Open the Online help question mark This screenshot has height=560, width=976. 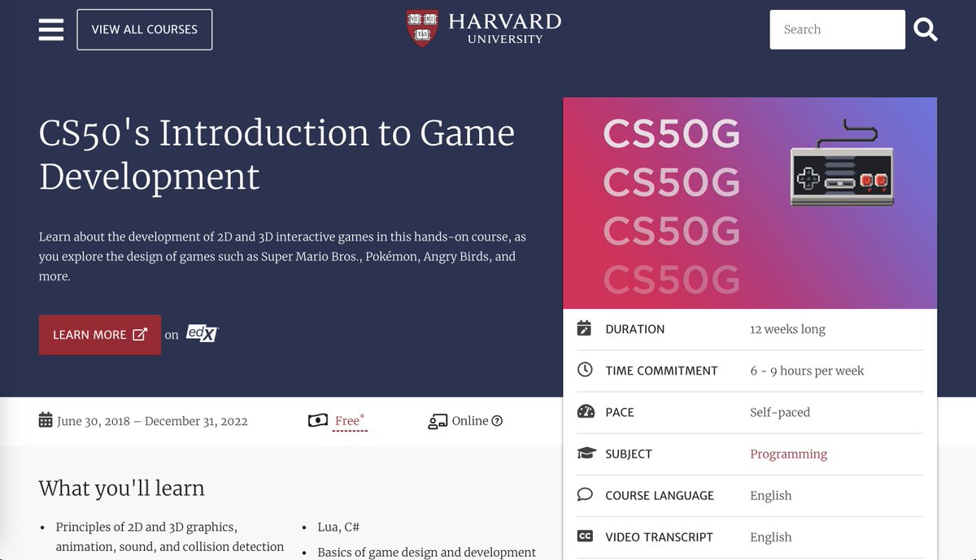[497, 421]
